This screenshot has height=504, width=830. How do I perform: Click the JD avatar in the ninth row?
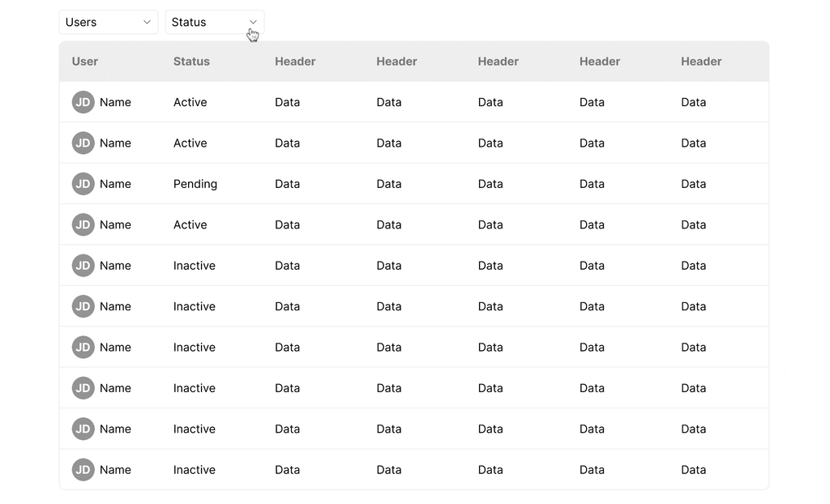[82, 429]
